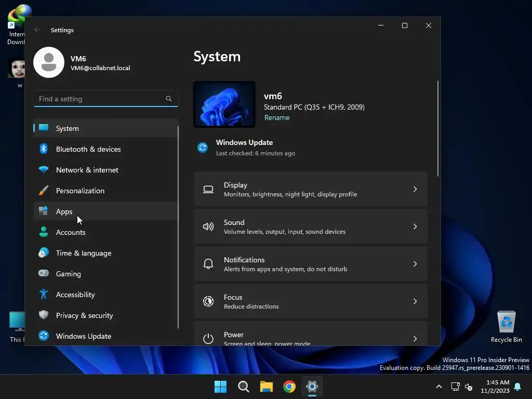
Task: Open the Accounts category
Action: click(x=105, y=232)
